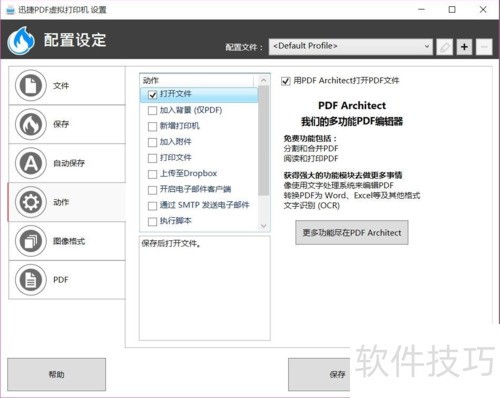Click the action list scroll up arrow
This screenshot has height=398, width=500.
coord(263,80)
